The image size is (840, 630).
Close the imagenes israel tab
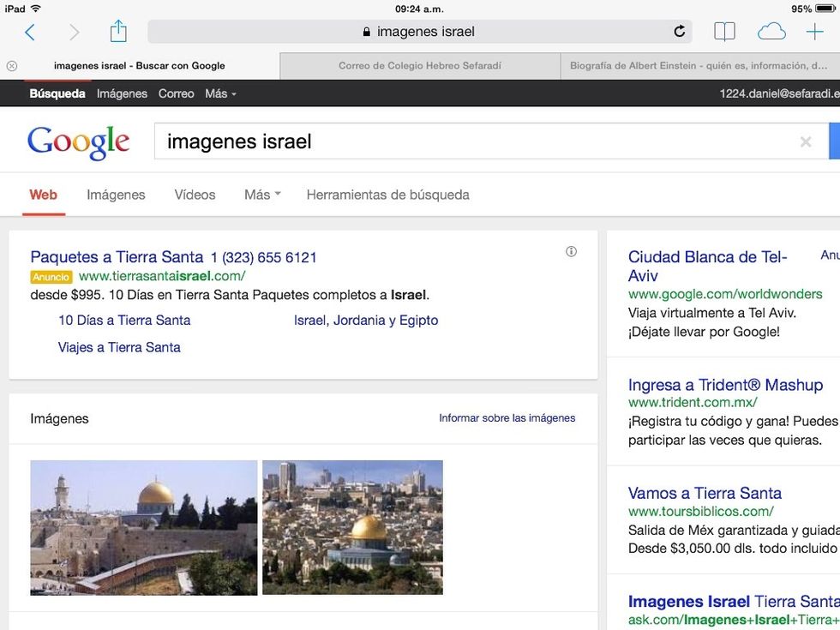pos(12,66)
